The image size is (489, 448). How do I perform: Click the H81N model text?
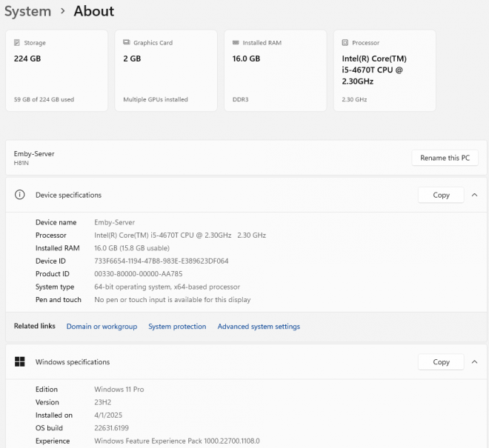pyautogui.click(x=21, y=163)
